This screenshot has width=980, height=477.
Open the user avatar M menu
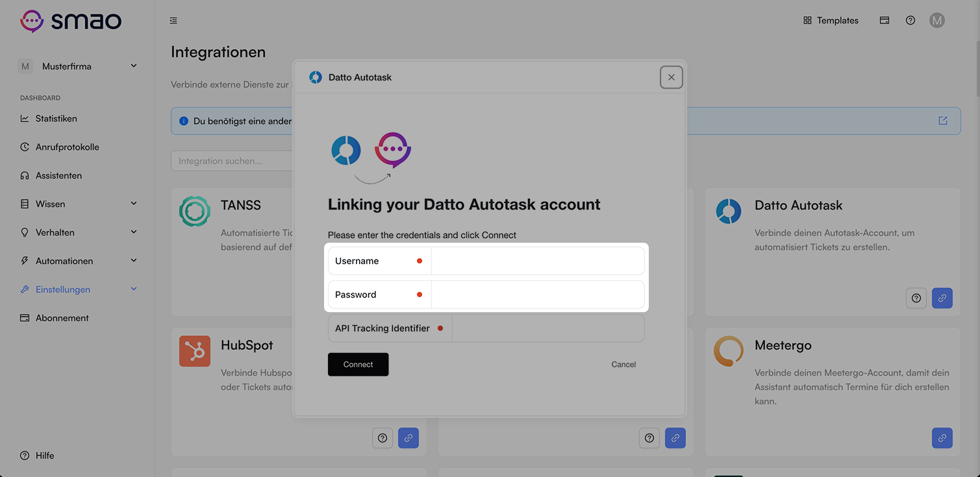pyautogui.click(x=936, y=21)
